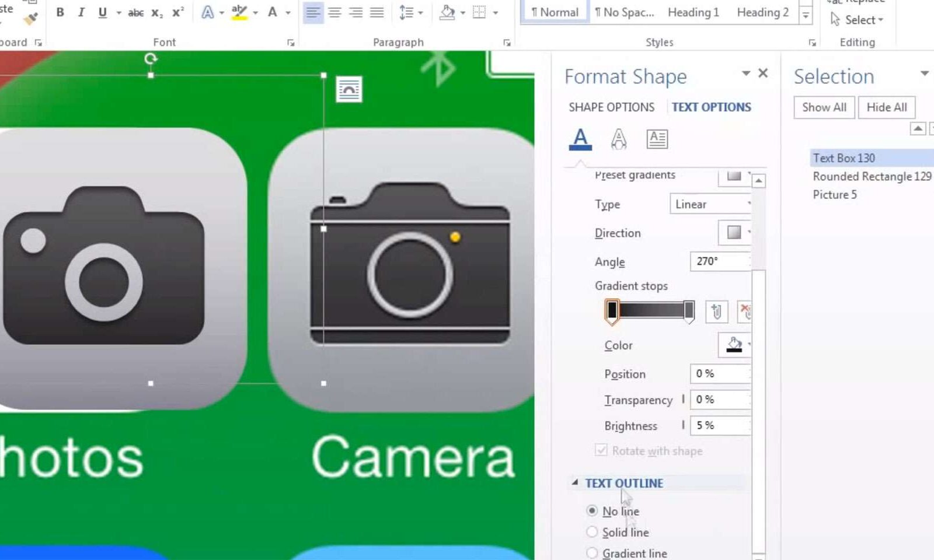
Task: Open the Paragraph dialog box launcher
Action: [x=507, y=43]
